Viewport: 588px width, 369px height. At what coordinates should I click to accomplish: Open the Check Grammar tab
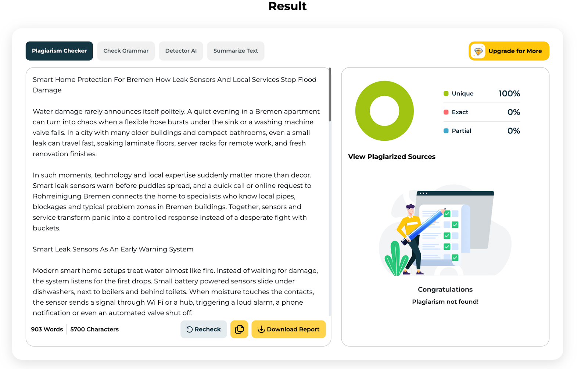126,51
